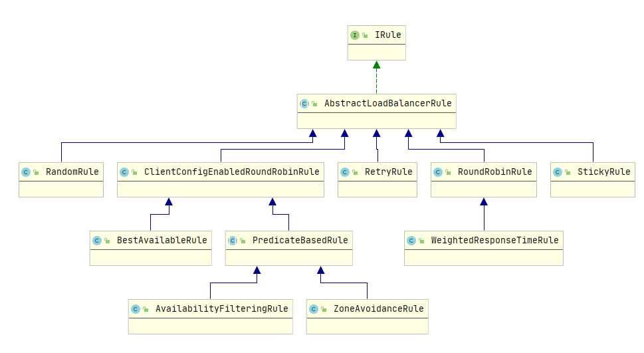Viewport: 644px width, 353px height.
Task: Click the public lock icon of ZoneAvoidanceRule
Action: [324, 309]
